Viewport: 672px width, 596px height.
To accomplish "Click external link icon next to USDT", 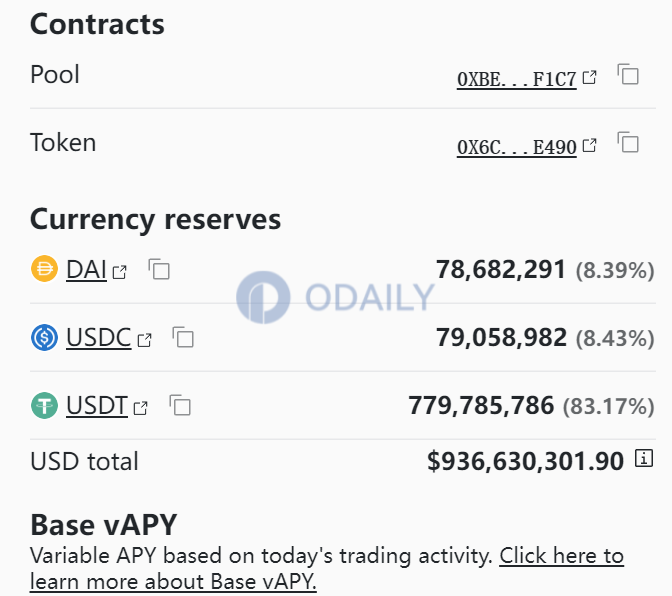I will pos(141,408).
